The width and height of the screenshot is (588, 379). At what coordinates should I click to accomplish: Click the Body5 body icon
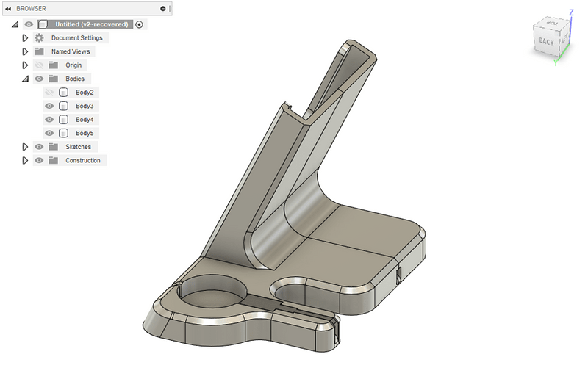pos(63,133)
